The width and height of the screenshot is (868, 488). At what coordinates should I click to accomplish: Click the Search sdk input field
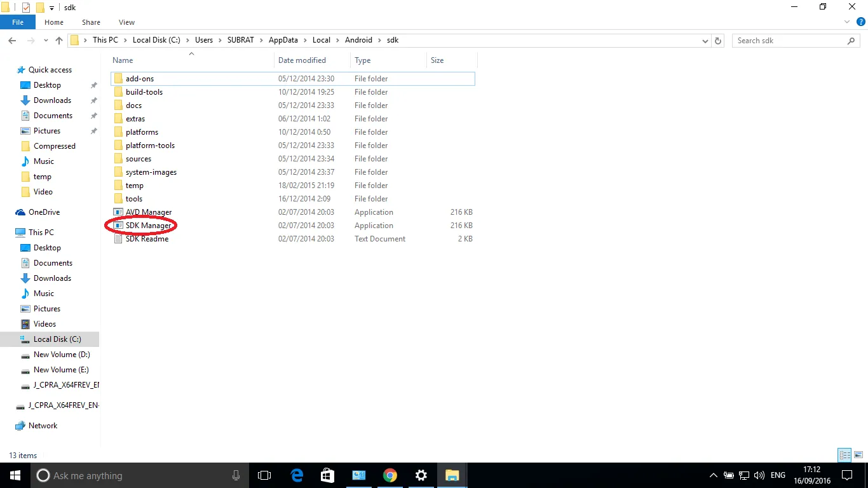click(790, 41)
